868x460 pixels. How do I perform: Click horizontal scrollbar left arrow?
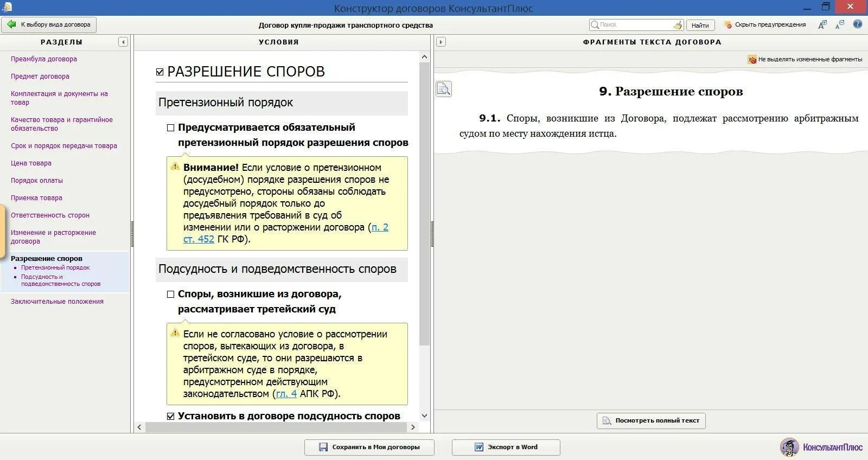(x=139, y=427)
